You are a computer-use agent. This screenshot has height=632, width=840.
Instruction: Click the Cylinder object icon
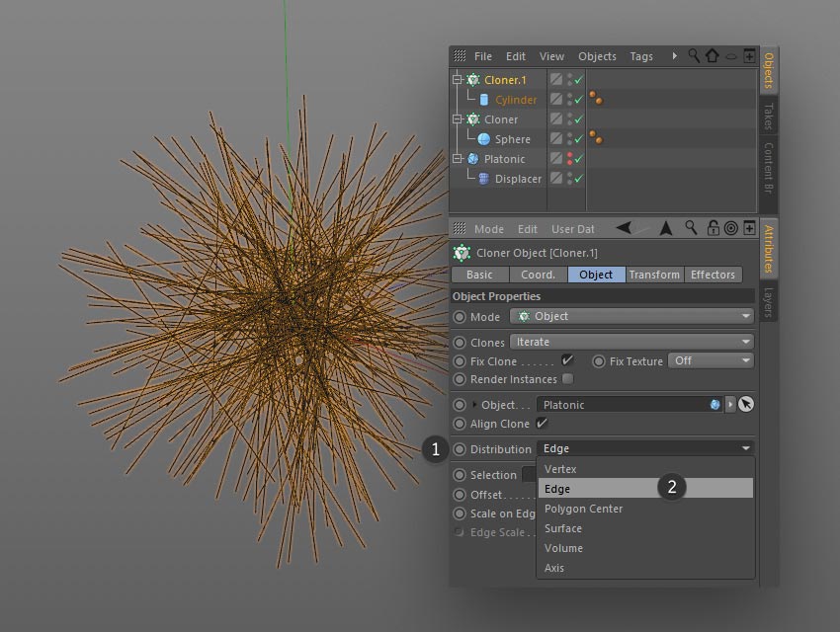click(x=484, y=100)
